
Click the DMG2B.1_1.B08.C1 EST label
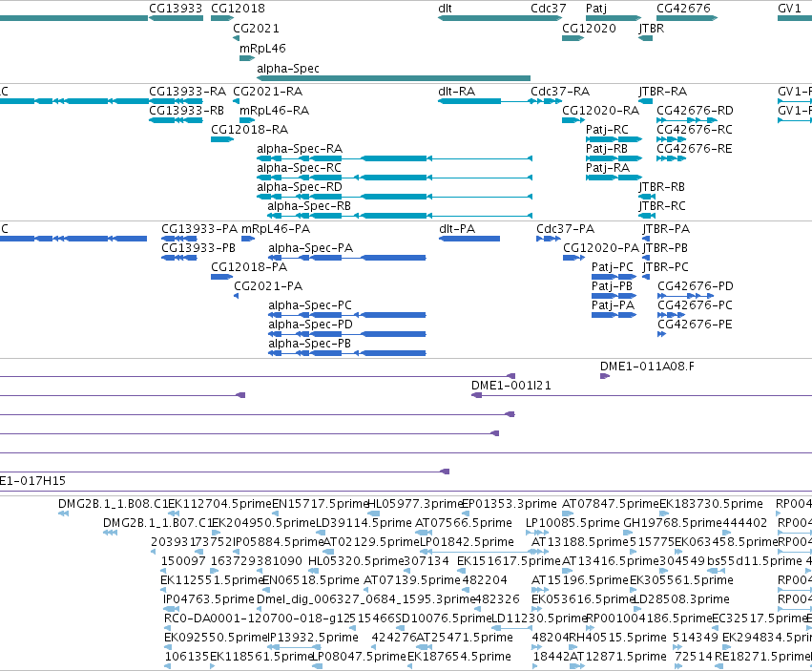pos(113,504)
